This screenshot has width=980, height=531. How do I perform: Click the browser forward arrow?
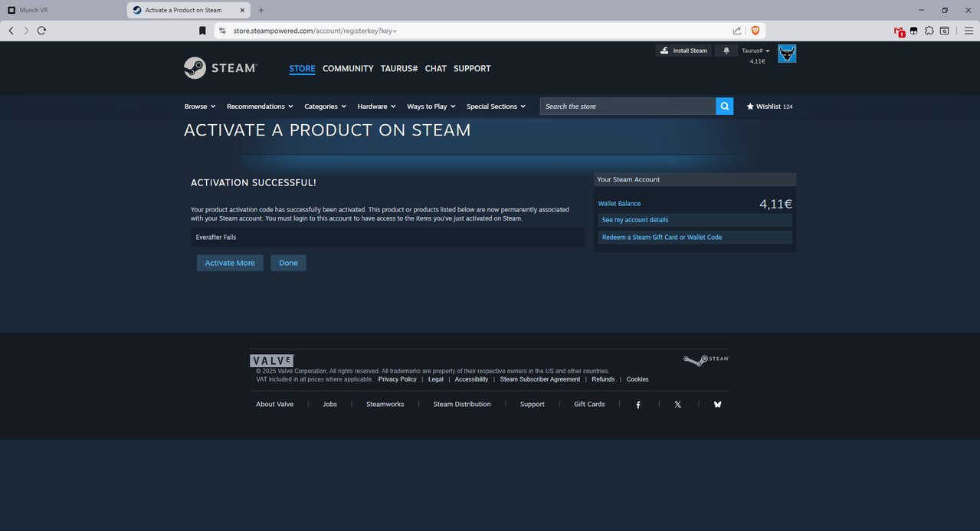26,31
